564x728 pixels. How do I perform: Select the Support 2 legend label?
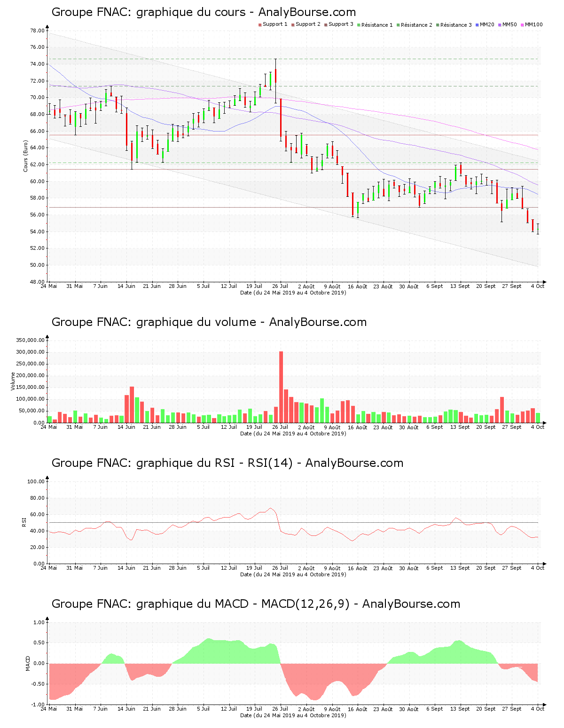click(x=308, y=24)
